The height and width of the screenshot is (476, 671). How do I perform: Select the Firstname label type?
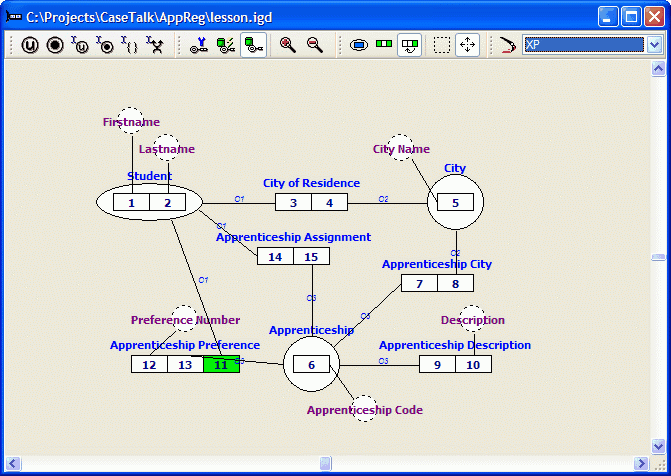pos(131,122)
